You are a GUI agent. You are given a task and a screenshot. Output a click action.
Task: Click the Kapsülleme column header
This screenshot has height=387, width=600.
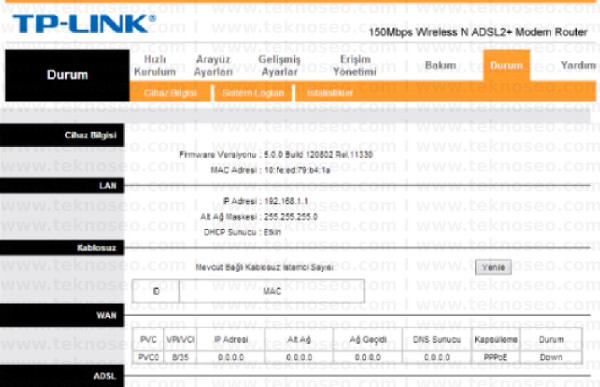(496, 340)
